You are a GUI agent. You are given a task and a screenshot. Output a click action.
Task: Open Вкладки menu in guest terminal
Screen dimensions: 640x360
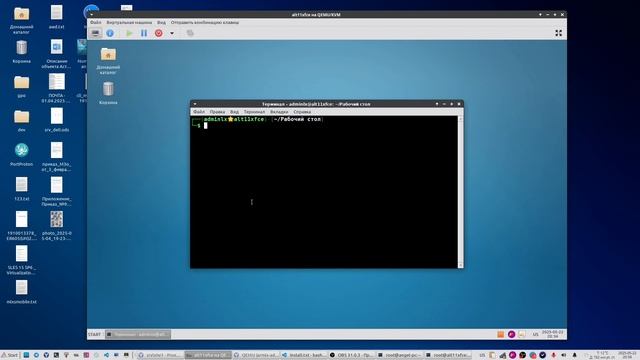click(279, 112)
